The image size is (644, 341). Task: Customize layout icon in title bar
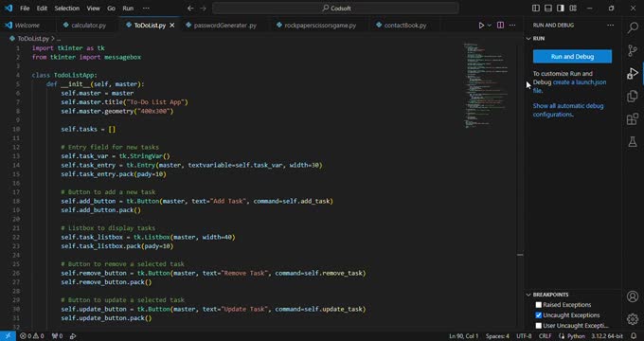coord(573,9)
